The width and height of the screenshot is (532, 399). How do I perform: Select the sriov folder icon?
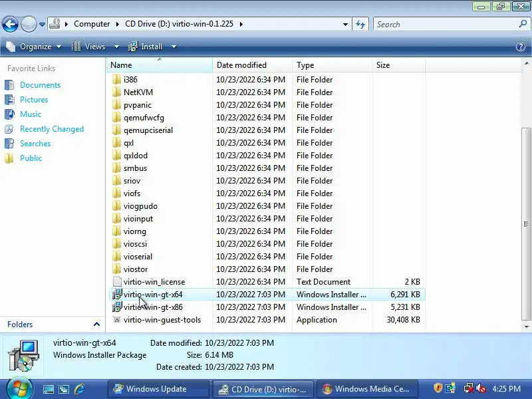(116, 180)
